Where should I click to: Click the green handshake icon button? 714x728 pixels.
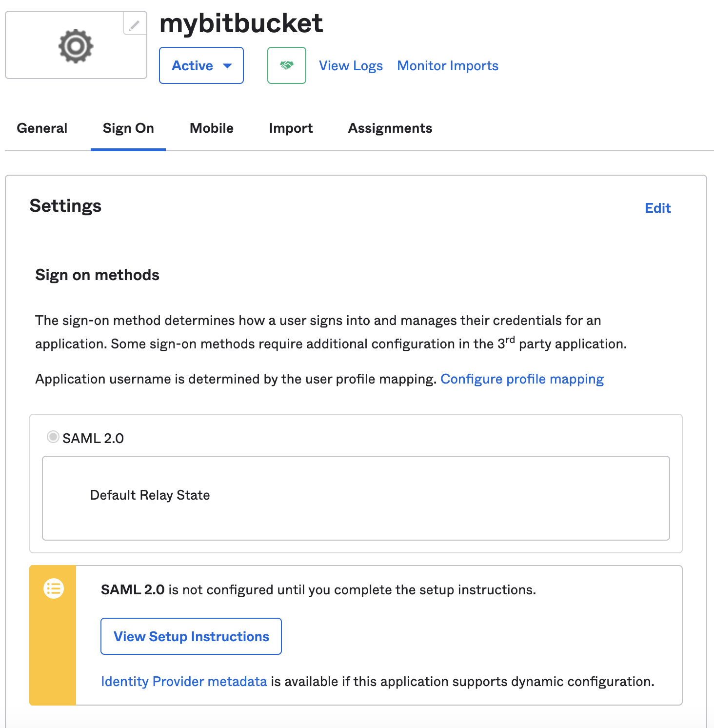click(287, 65)
